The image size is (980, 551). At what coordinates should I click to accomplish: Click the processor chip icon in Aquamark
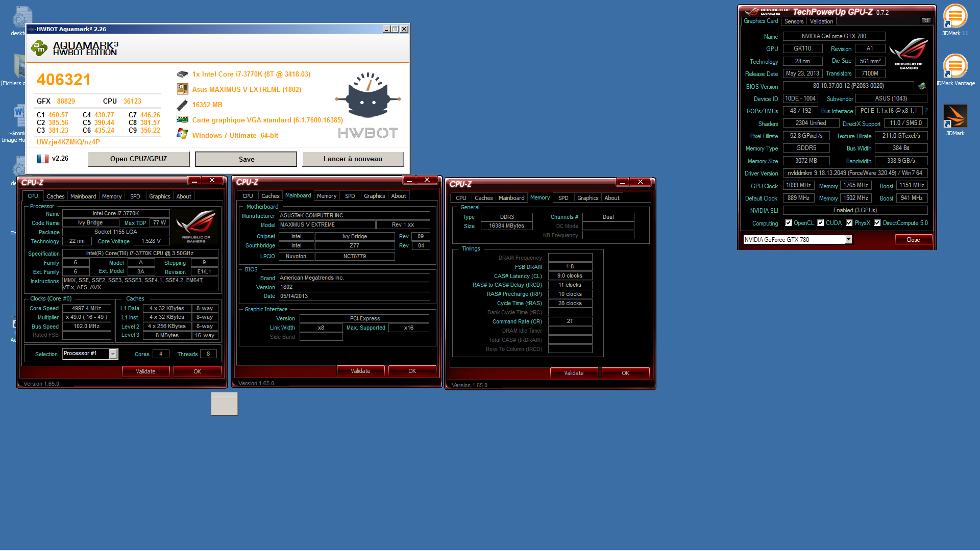click(182, 74)
